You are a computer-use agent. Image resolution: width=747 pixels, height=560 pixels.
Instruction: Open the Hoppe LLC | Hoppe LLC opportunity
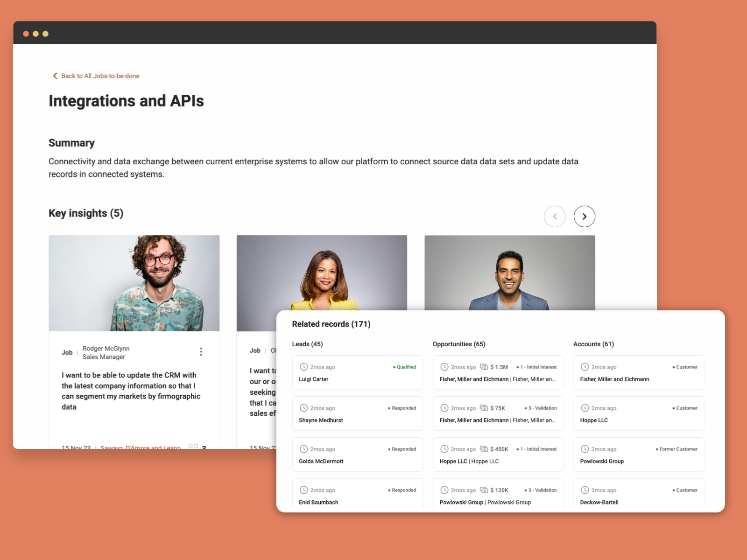pos(498,455)
